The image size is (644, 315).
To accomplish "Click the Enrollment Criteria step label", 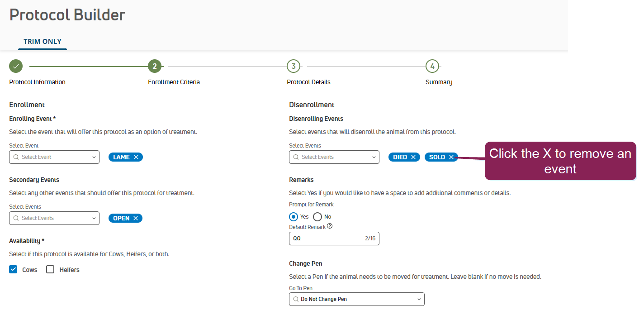I will coord(174,82).
